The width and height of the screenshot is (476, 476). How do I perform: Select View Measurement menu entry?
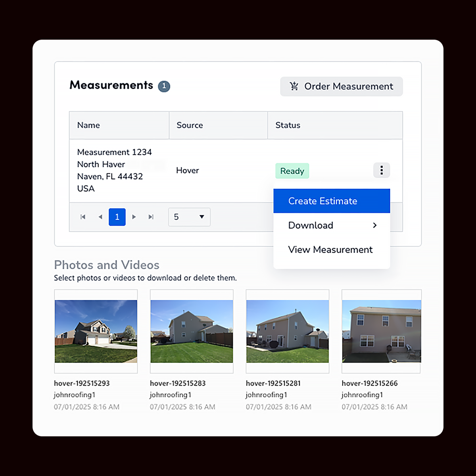point(332,250)
